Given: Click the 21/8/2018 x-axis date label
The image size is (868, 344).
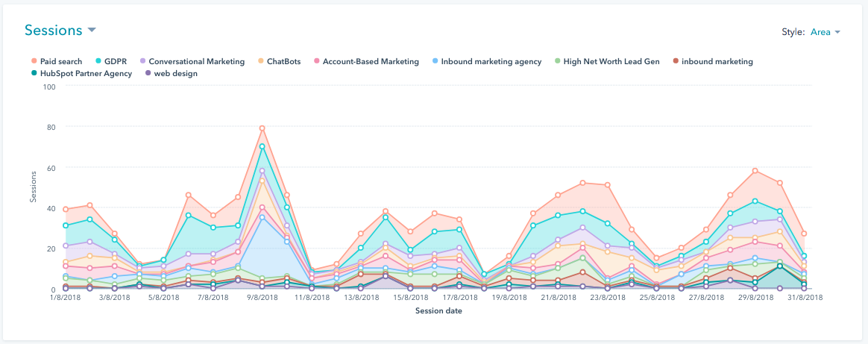Looking at the screenshot, I should (x=558, y=298).
